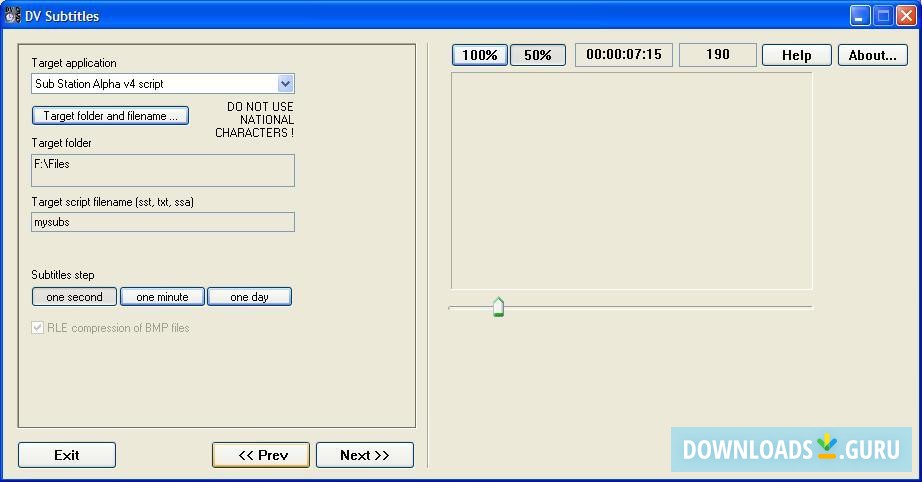Image resolution: width=922 pixels, height=482 pixels.
Task: Set subtitles step to one second
Action: pos(75,297)
